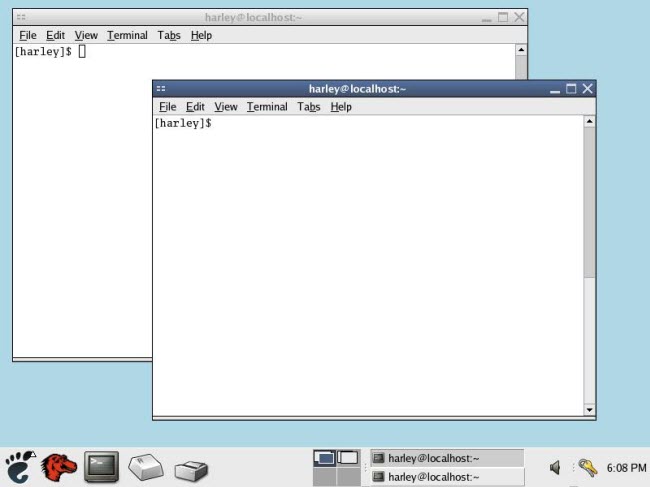
Task: Open Tabs menu in front terminal
Action: coord(308,107)
